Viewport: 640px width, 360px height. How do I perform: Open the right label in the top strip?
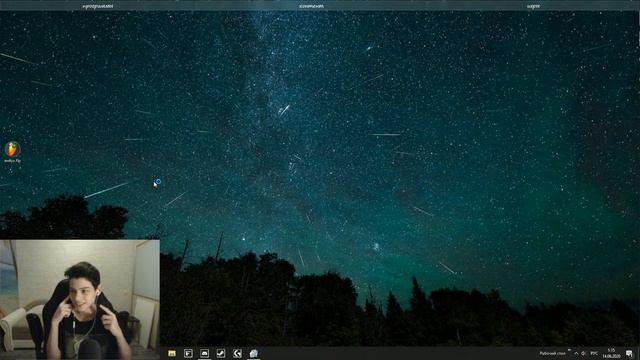point(533,6)
